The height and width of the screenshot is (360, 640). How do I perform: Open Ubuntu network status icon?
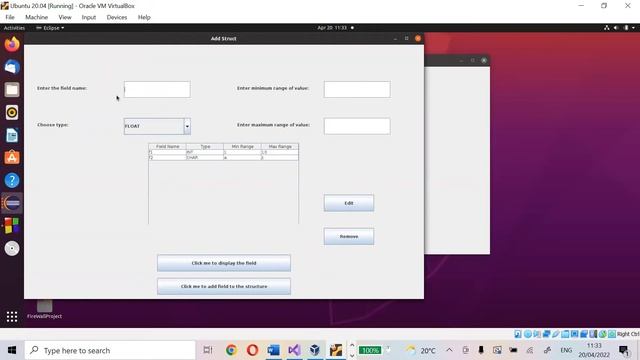tap(607, 28)
